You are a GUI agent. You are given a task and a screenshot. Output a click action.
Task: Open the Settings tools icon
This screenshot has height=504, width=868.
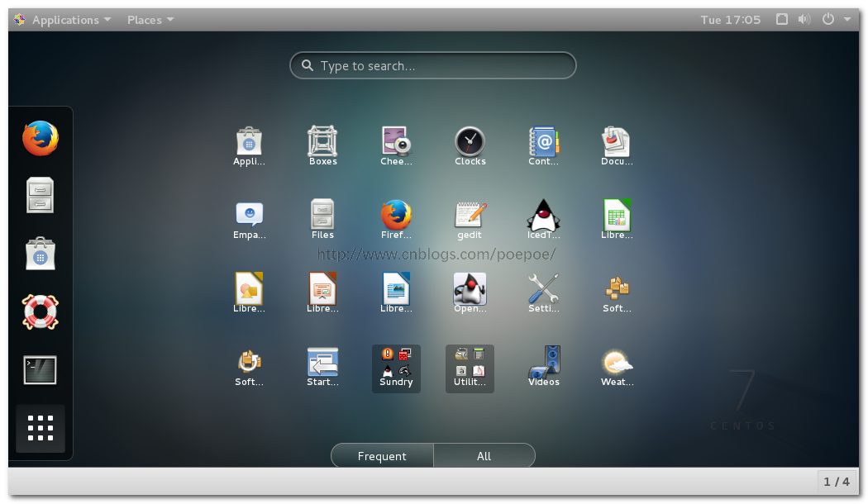543,290
